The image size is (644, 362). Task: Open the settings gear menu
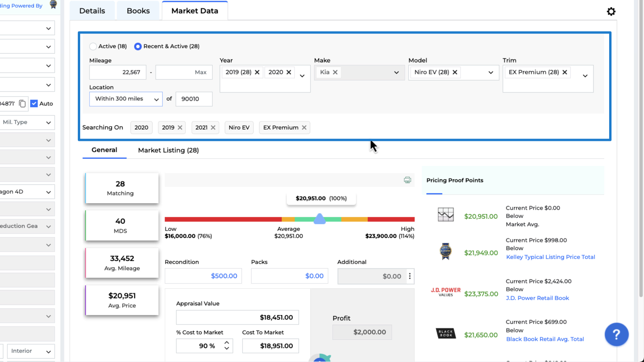click(611, 11)
